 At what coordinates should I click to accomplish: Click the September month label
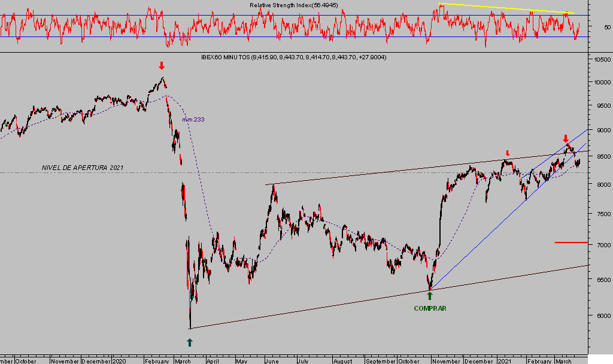point(381,361)
